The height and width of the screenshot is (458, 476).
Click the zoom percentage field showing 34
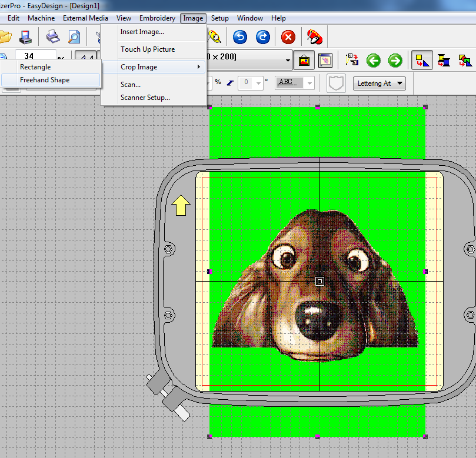35,56
